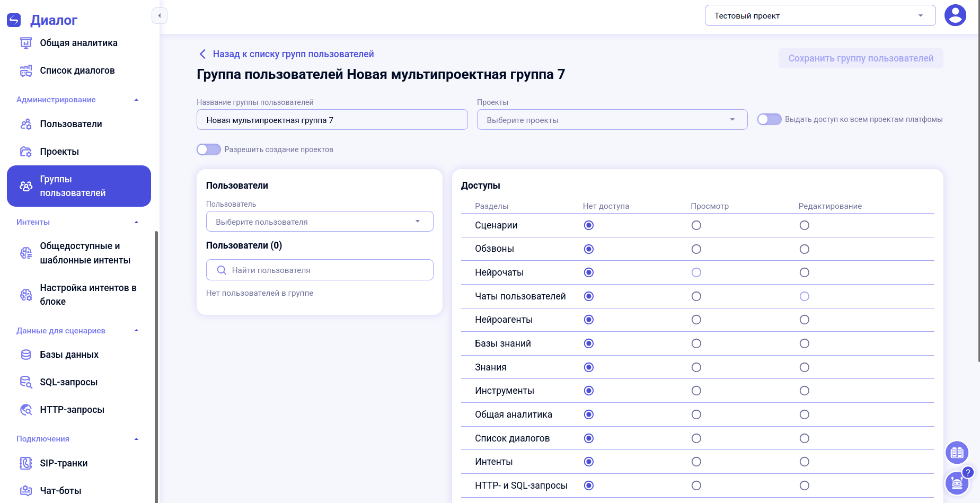Click the Список диалогов icon
980x503 pixels.
coord(26,70)
